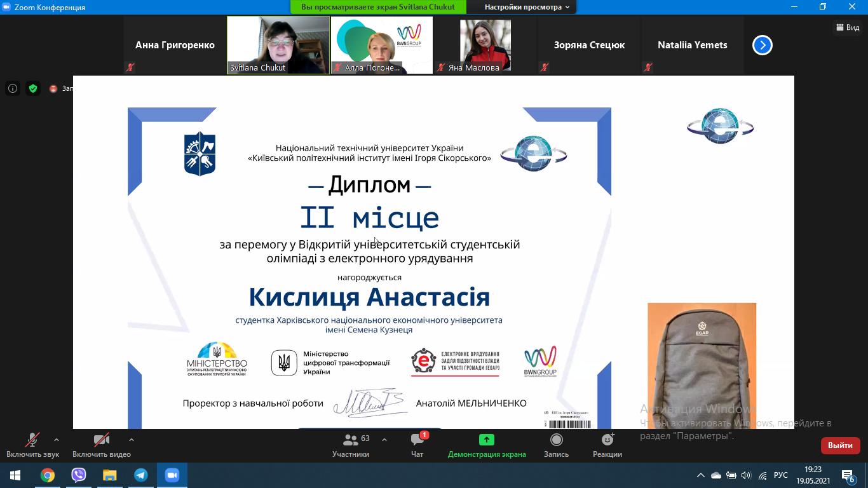Viewport: 868px width, 488px height.
Task: Expand video options arrow beside camera
Action: click(132, 439)
